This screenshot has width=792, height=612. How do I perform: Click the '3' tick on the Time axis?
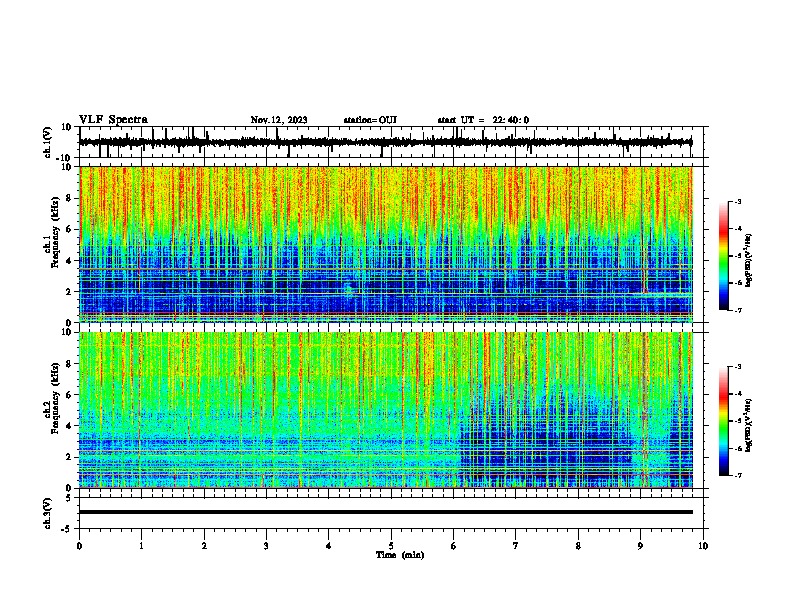(266, 546)
